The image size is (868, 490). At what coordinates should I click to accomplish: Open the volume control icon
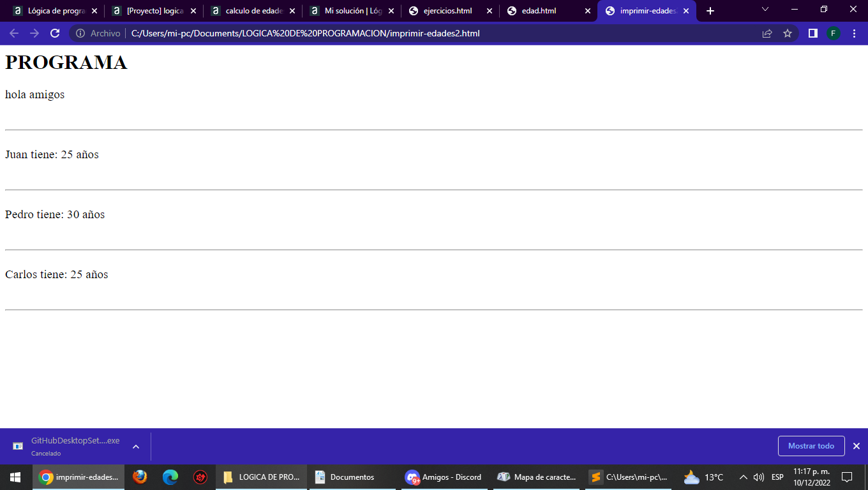point(759,477)
